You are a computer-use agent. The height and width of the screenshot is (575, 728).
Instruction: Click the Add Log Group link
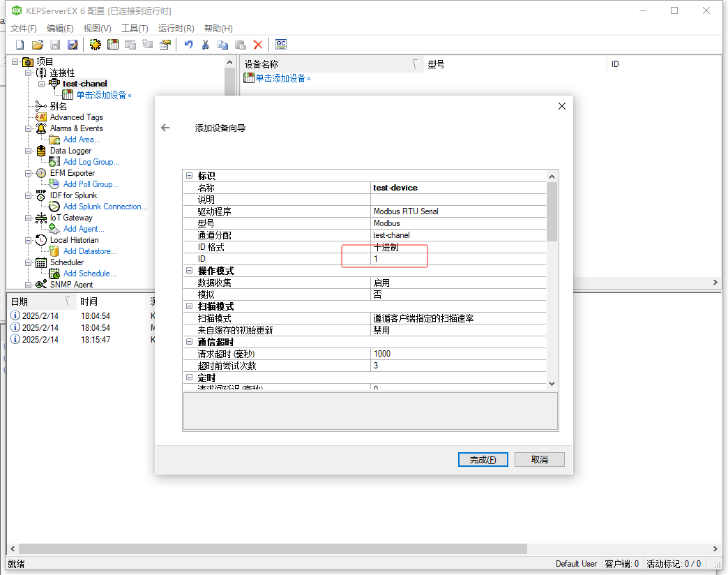(x=91, y=162)
